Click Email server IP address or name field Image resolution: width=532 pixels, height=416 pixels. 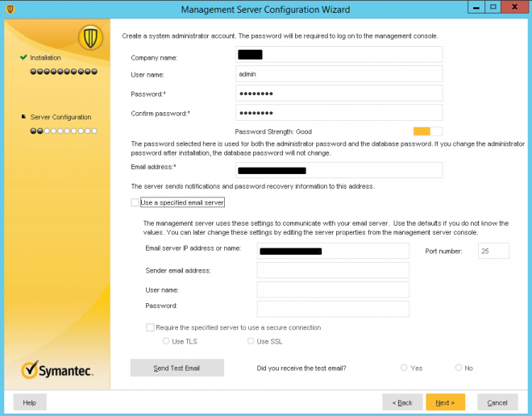coord(333,251)
